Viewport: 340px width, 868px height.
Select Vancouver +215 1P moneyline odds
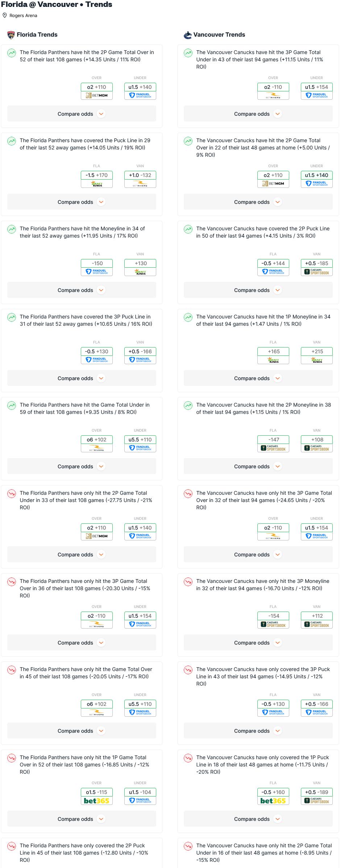click(317, 351)
